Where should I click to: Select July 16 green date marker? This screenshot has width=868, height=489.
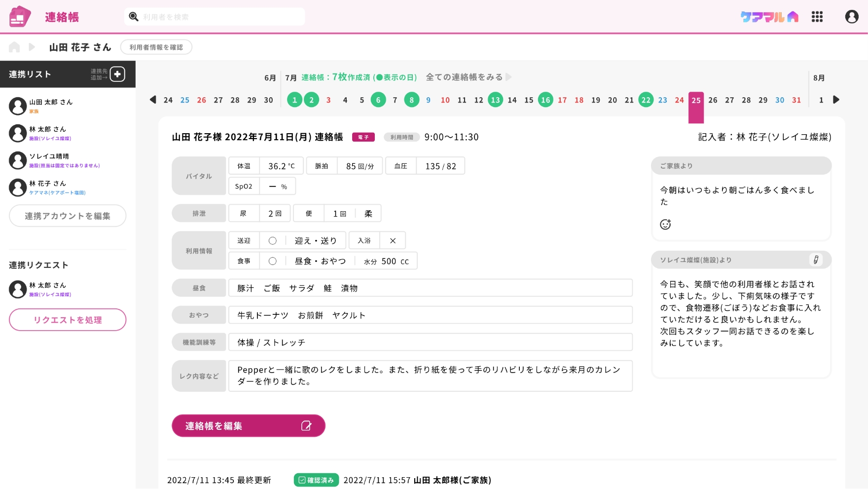(x=545, y=100)
